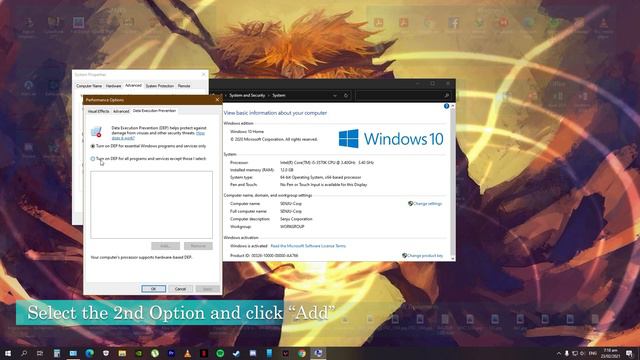Click the Add button in DEP
This screenshot has width=640, height=360.
[165, 246]
